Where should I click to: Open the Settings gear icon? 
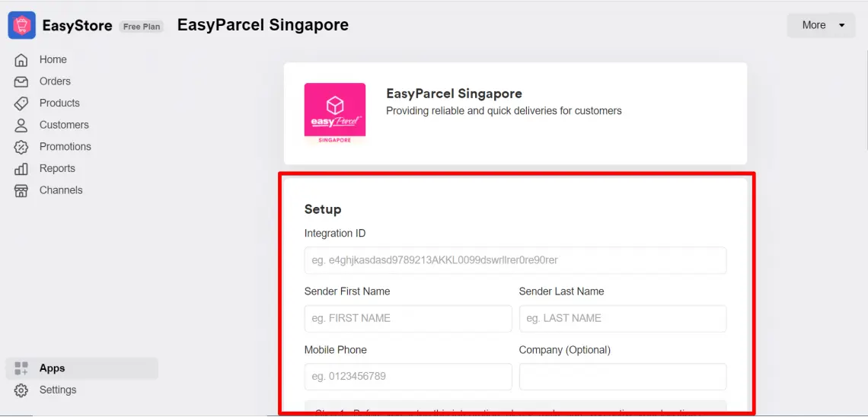tap(21, 390)
